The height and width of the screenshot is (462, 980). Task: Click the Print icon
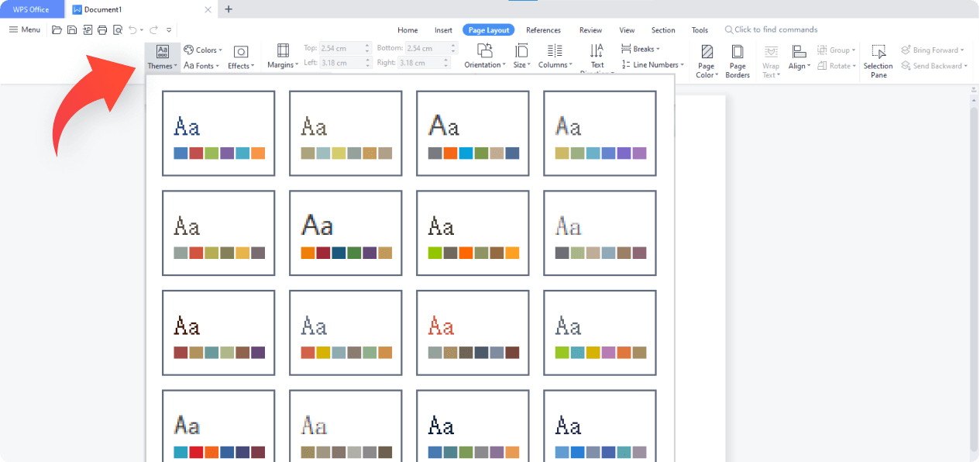pyautogui.click(x=102, y=30)
